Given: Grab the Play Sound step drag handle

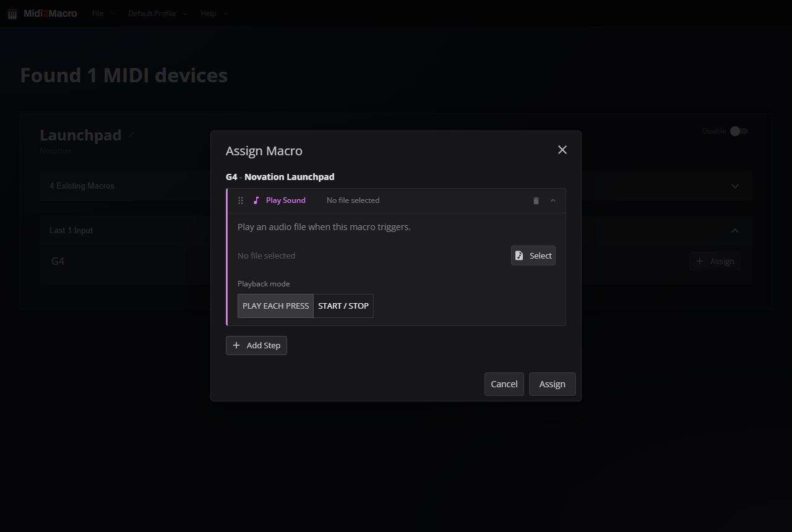Looking at the screenshot, I should (241, 200).
